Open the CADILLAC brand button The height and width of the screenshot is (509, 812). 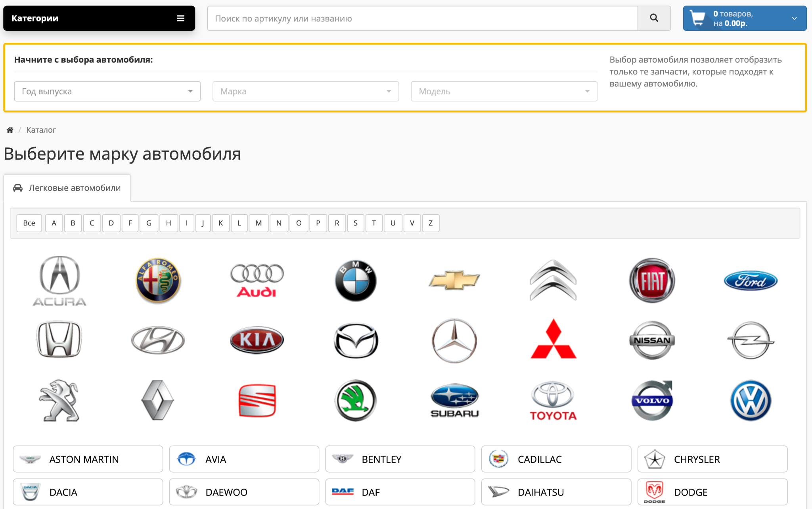coord(556,459)
